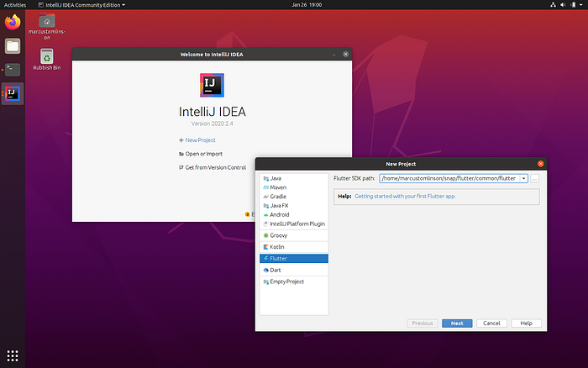
Task: Click the Maven icon in project list
Action: [x=266, y=187]
